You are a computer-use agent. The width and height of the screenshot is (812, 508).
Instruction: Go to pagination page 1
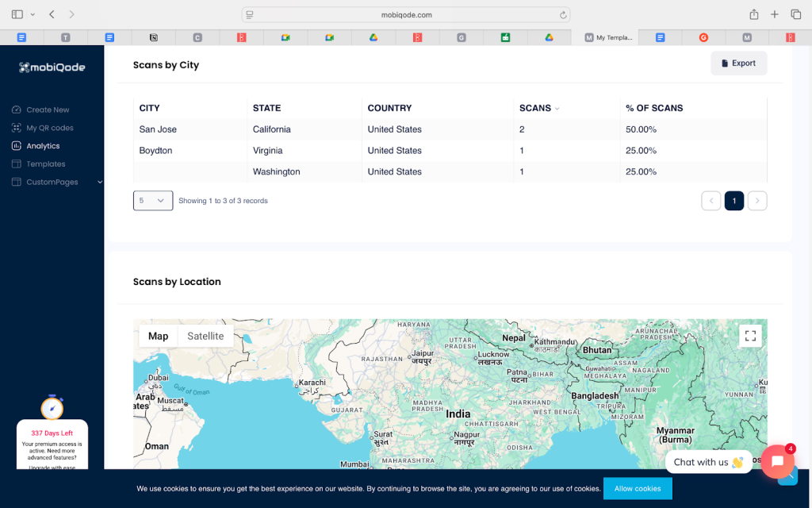pos(733,201)
